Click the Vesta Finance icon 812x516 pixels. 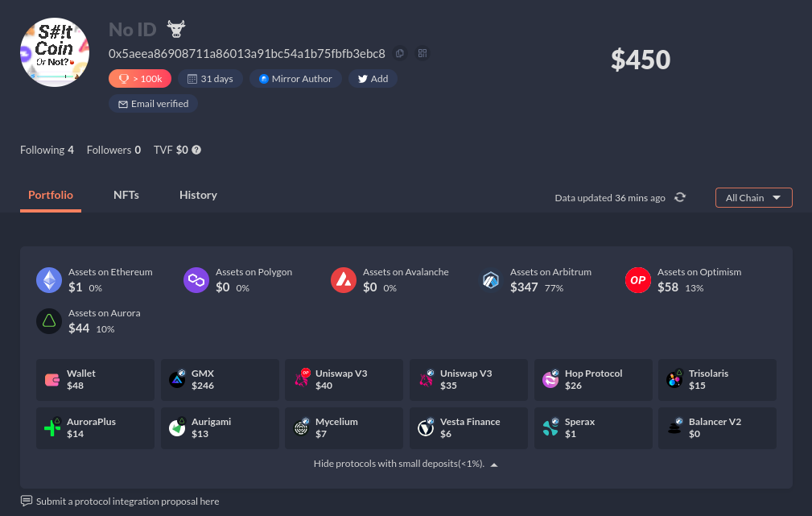(x=426, y=427)
